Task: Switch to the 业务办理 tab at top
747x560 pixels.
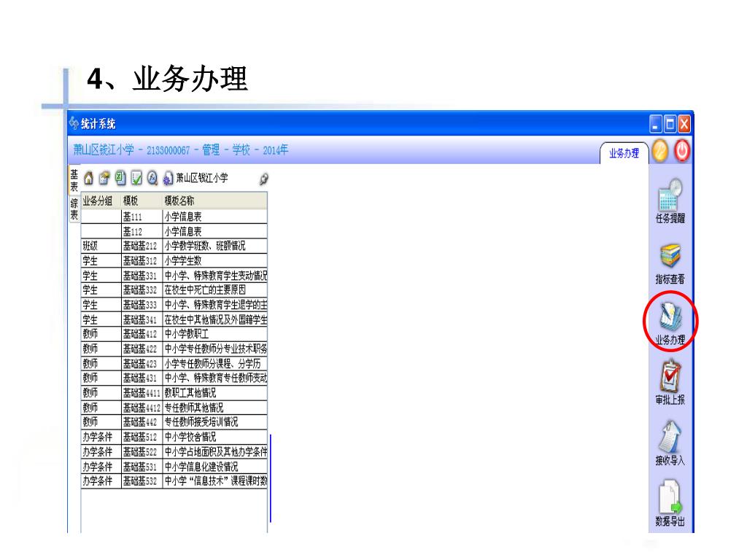Action: pos(624,153)
